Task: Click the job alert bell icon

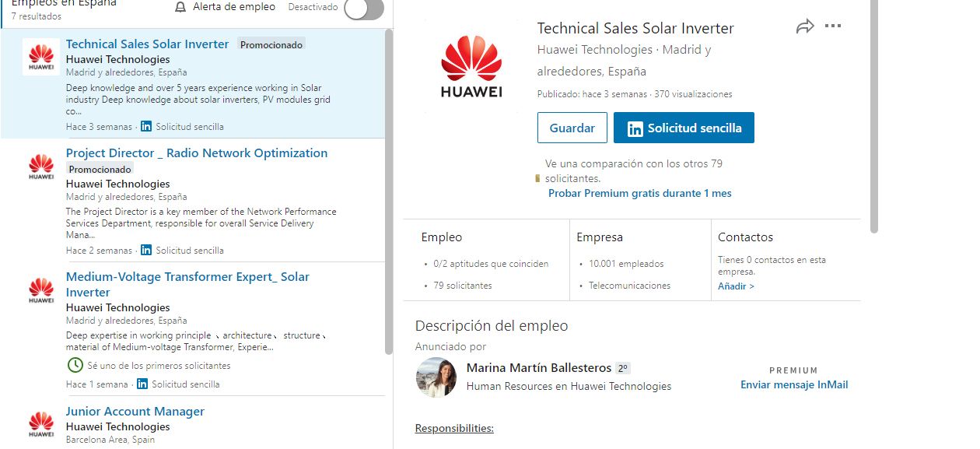Action: click(180, 6)
